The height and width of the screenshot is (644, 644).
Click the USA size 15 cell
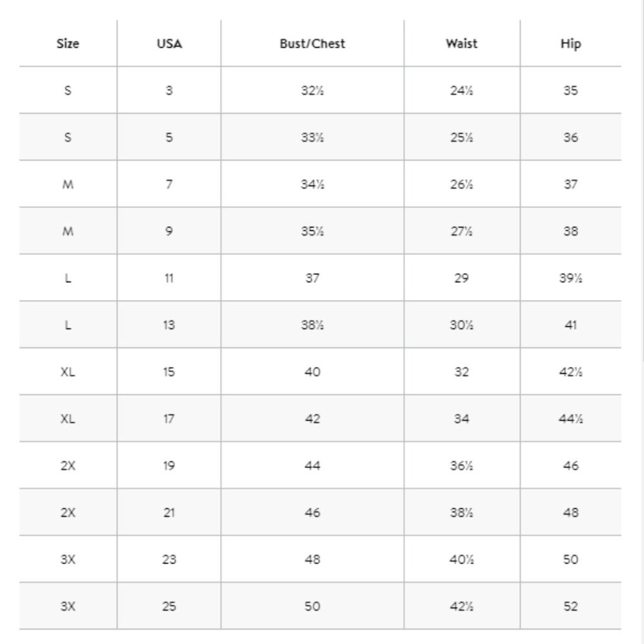tap(169, 372)
